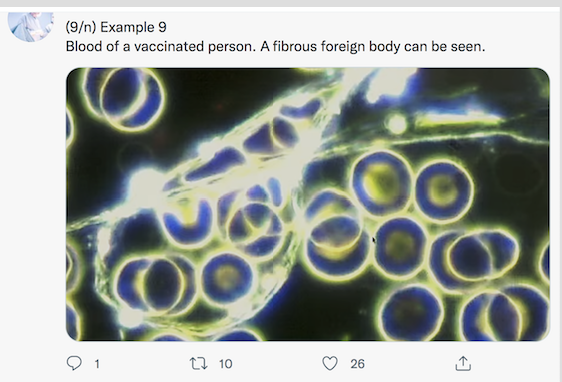562x382 pixels.
Task: Click the '(9/n) Example 9' heading text
Action: click(x=116, y=27)
